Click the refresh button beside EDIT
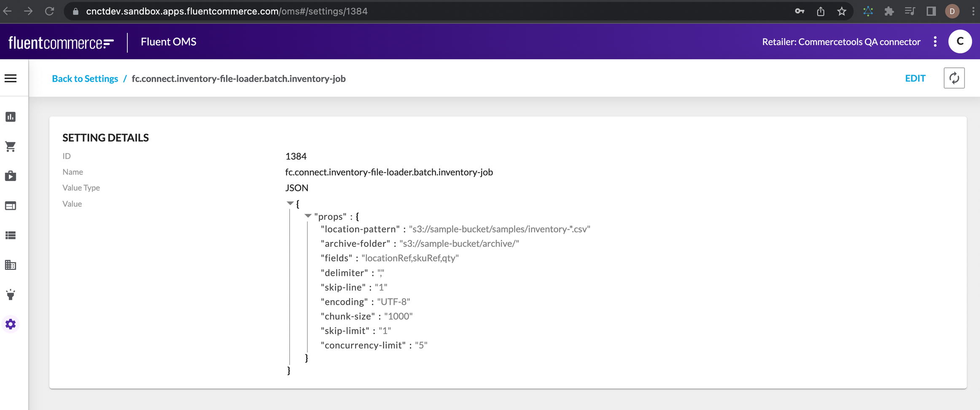 (954, 78)
